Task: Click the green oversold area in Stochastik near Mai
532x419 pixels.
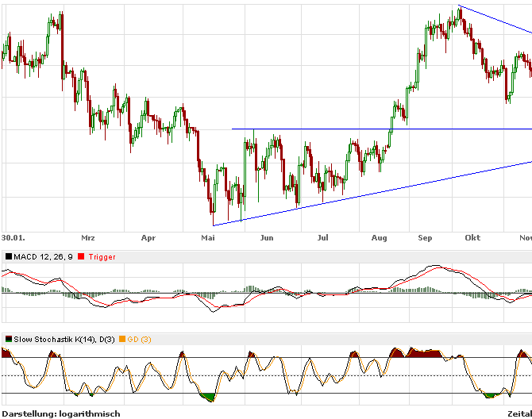Action: tap(208, 396)
